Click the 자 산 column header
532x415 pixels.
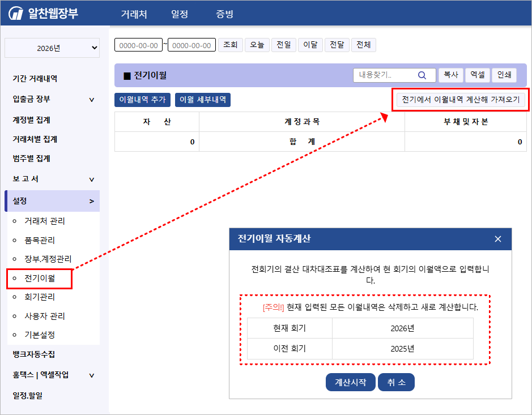click(x=157, y=122)
